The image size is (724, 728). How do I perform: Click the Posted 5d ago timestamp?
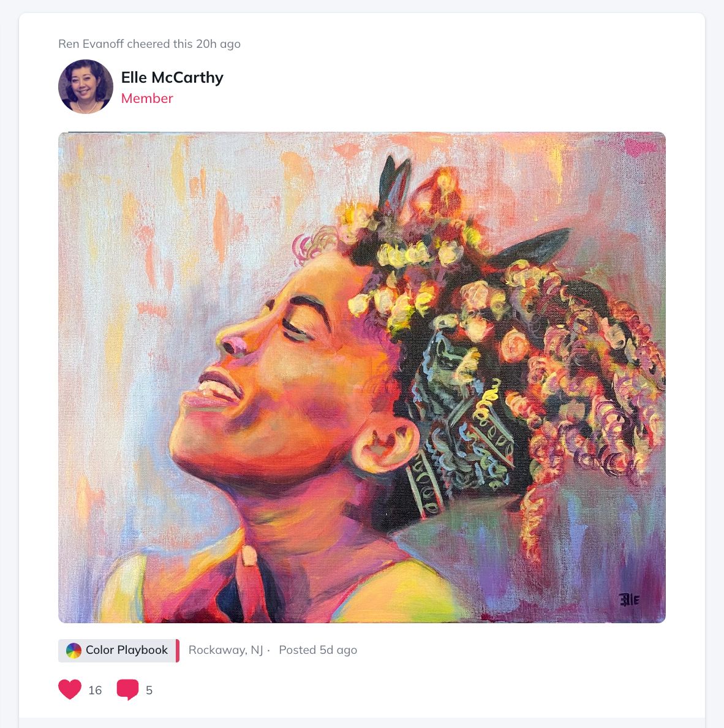click(318, 650)
